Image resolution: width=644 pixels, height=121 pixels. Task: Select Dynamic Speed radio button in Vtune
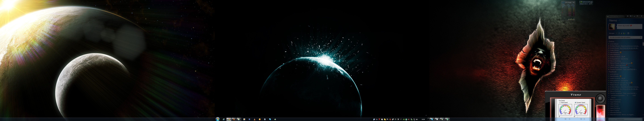click(x=575, y=103)
